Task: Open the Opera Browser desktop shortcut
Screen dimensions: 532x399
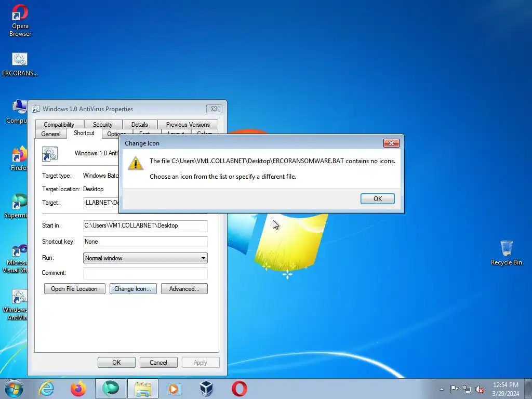Action: click(x=20, y=20)
